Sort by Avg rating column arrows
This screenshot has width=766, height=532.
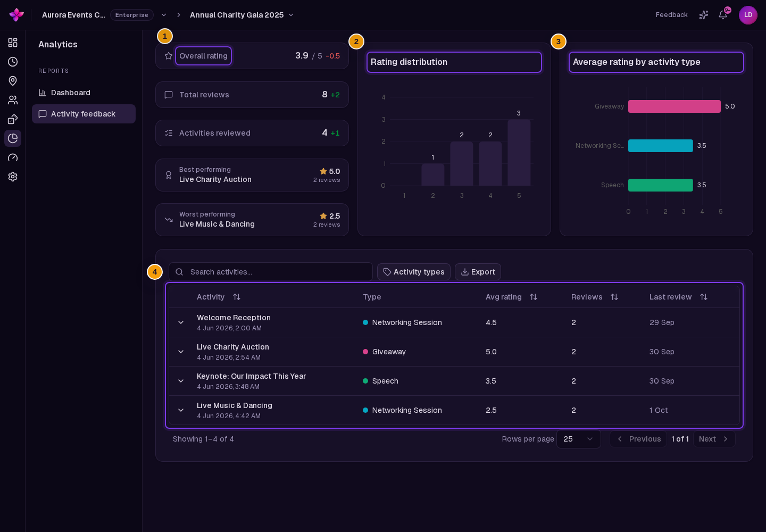pyautogui.click(x=534, y=297)
